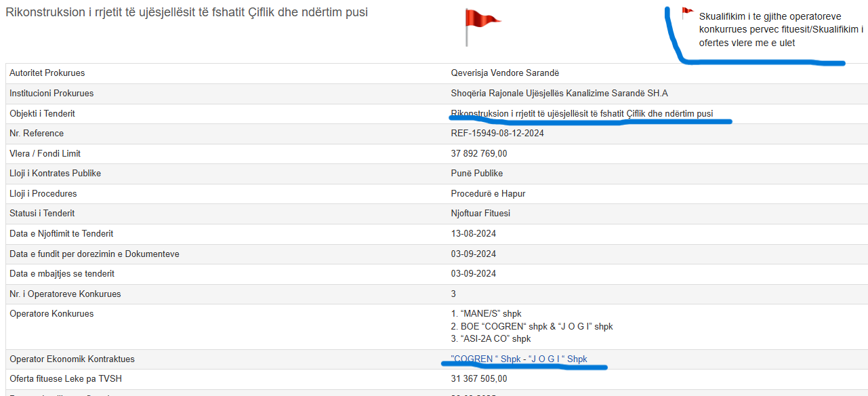
Task: Select the second competing operator BOE COGREN entry
Action: click(532, 326)
